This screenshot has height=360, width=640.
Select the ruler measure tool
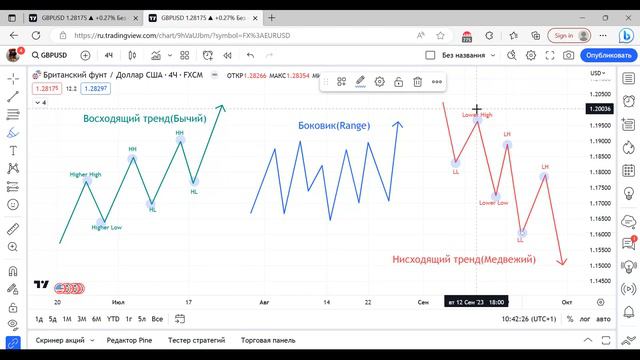point(13,229)
